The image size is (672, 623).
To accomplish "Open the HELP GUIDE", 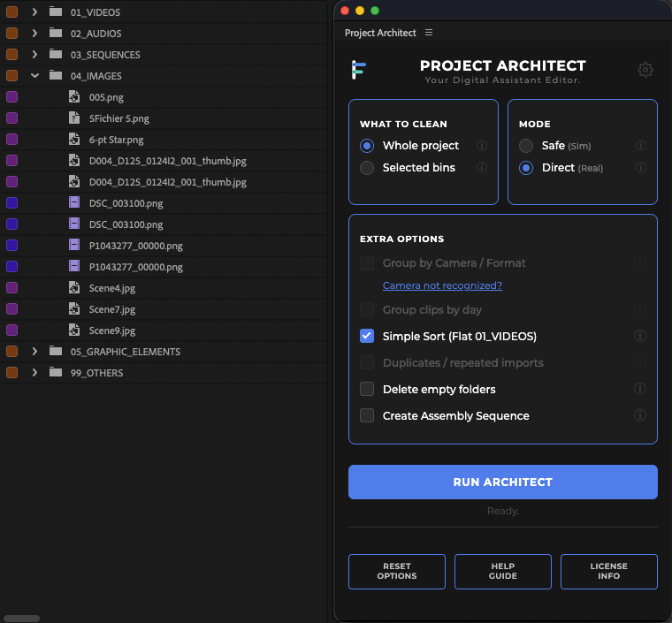I will click(x=503, y=571).
